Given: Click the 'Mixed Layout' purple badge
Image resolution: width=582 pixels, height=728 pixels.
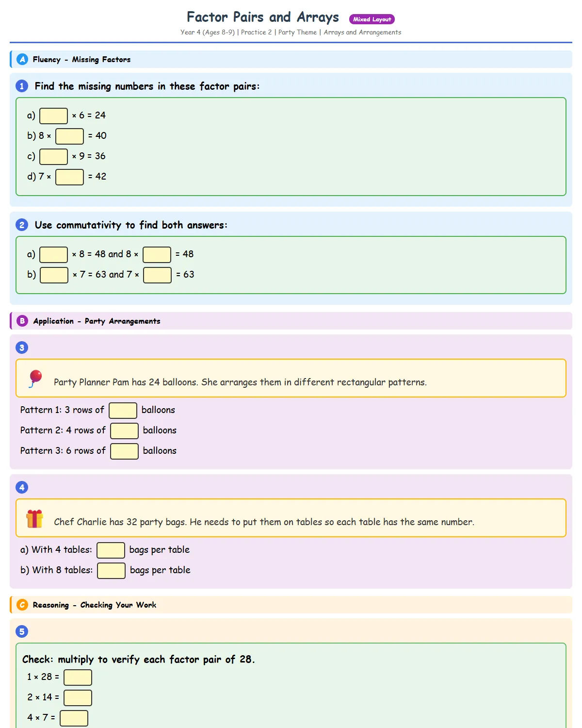Looking at the screenshot, I should click(372, 19).
